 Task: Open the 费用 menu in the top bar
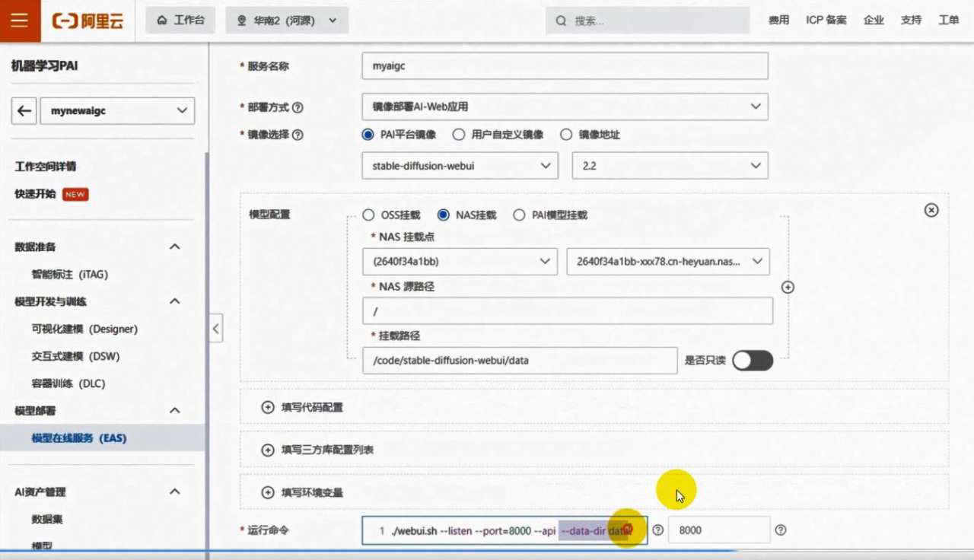coord(778,21)
